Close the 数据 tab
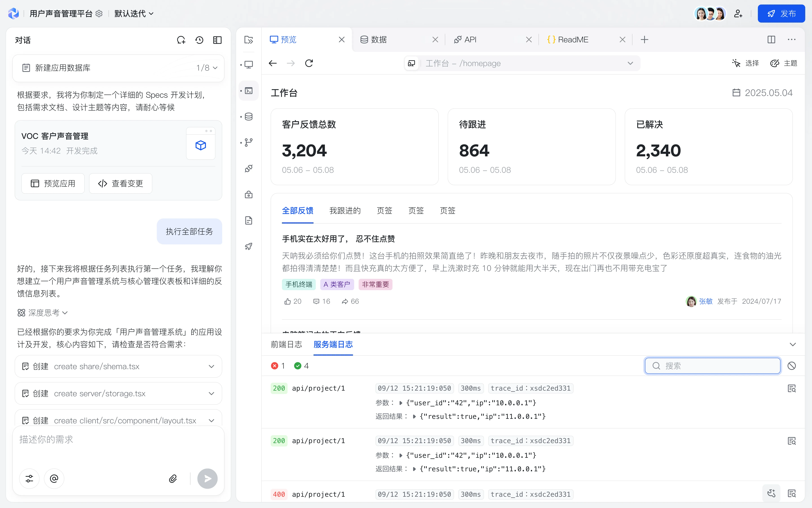812x508 pixels. tap(435, 40)
